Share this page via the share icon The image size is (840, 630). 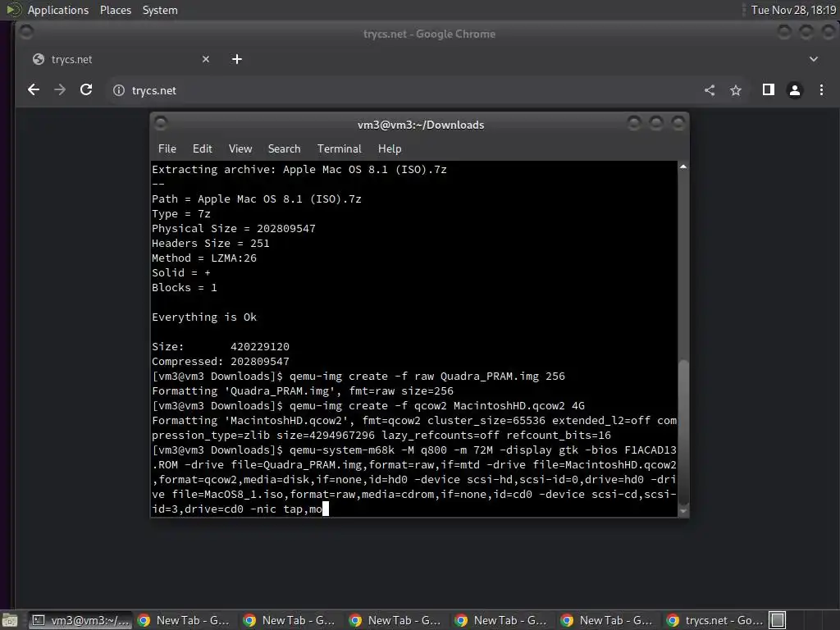click(x=710, y=90)
